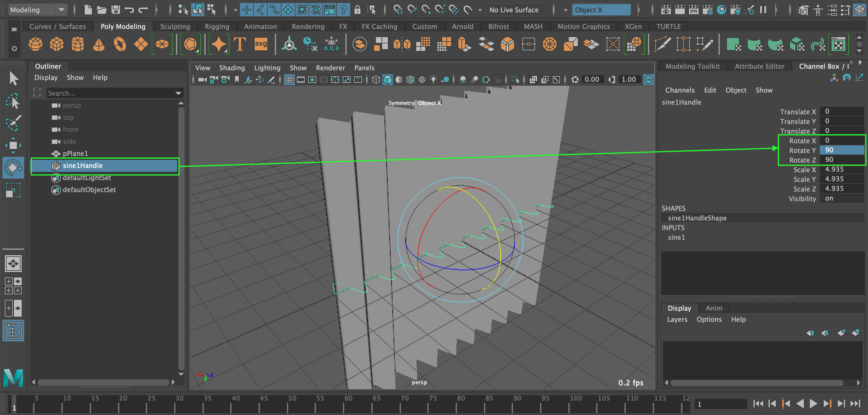This screenshot has height=415, width=868.
Task: Open the viewport Shading menu
Action: [x=232, y=68]
